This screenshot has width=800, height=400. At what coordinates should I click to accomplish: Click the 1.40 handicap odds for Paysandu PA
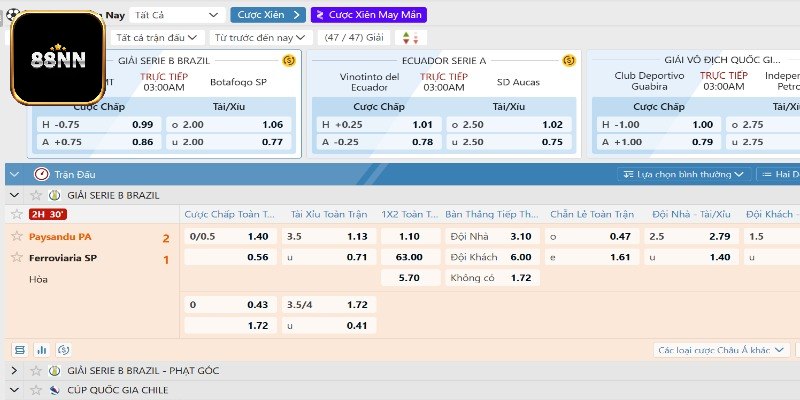coord(257,237)
